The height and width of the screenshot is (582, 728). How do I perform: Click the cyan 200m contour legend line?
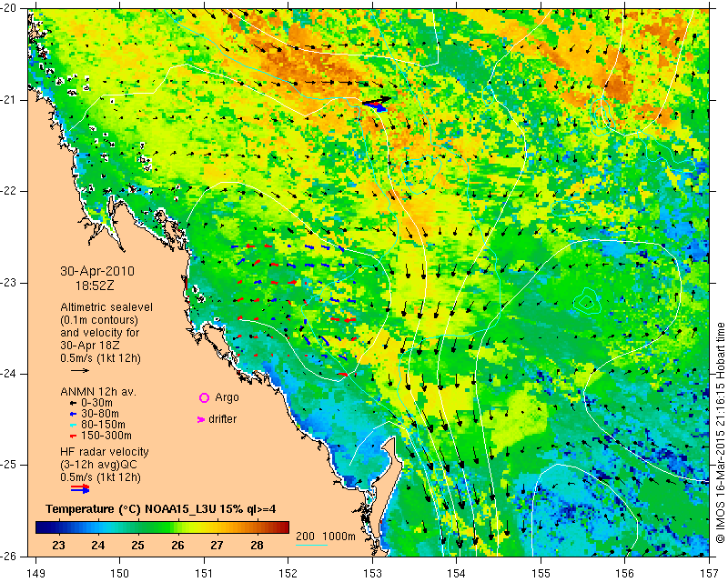[311, 545]
